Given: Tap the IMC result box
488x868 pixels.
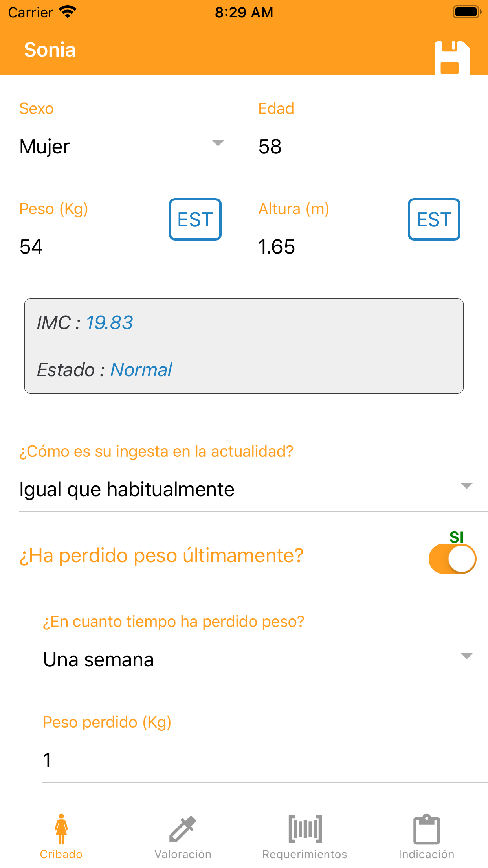Looking at the screenshot, I should coord(244,346).
